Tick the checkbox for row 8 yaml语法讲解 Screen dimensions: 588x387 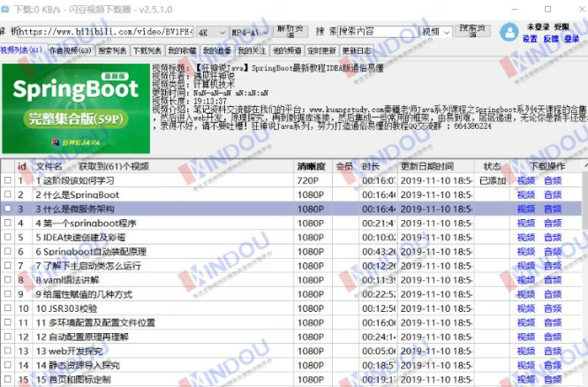7,279
